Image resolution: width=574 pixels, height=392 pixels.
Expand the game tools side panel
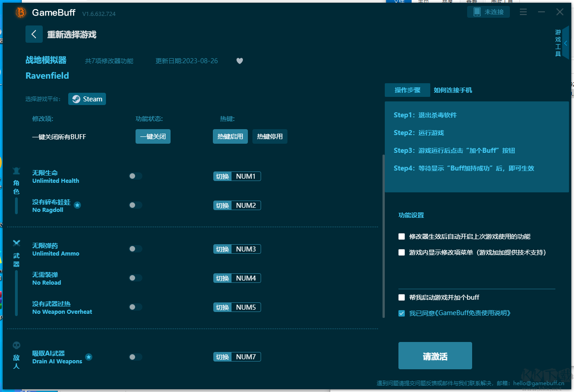point(565,43)
